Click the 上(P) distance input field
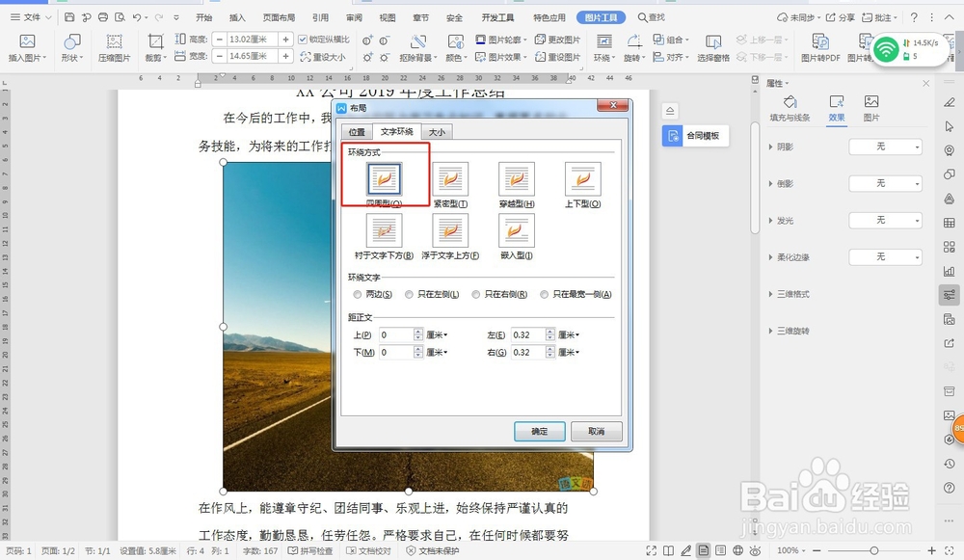964x560 pixels. pos(396,335)
